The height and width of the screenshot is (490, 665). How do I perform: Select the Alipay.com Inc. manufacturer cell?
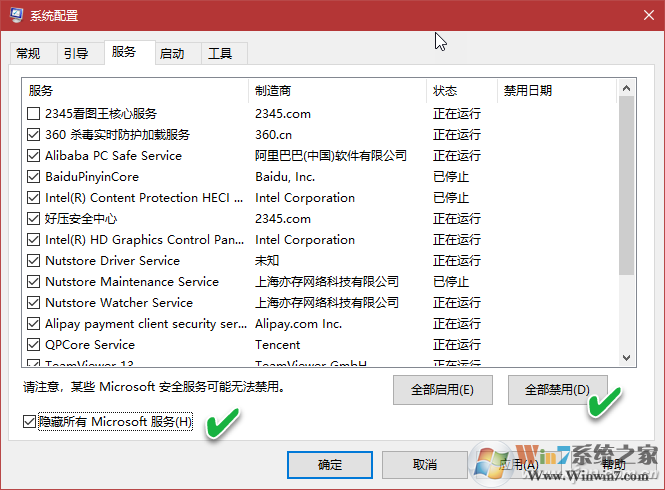pos(299,324)
